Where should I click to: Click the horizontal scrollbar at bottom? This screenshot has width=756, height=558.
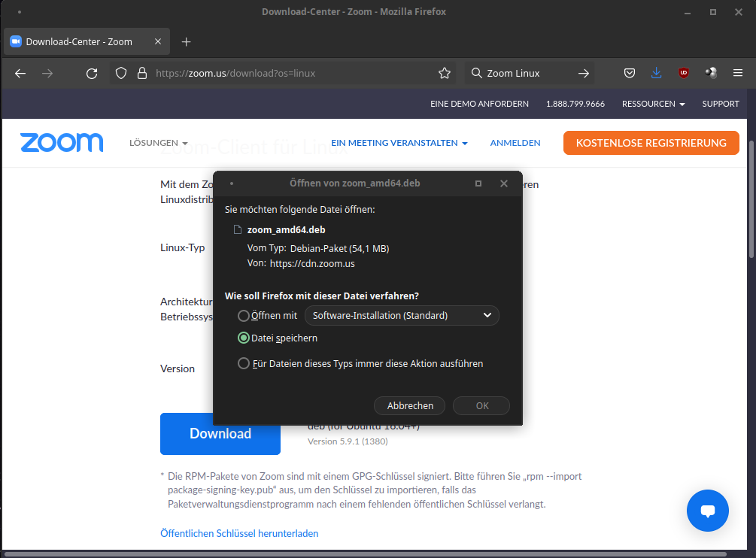[365, 554]
